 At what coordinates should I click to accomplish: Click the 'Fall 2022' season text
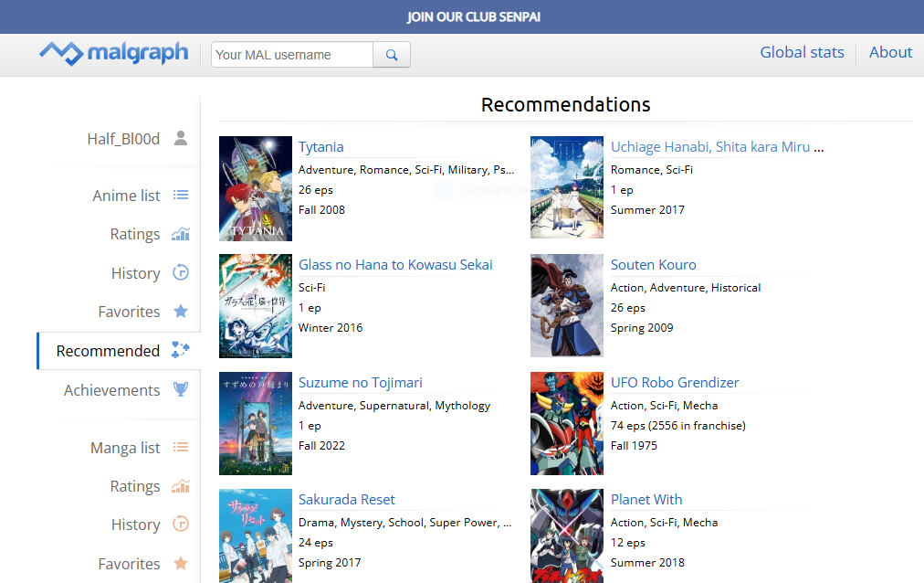(321, 446)
